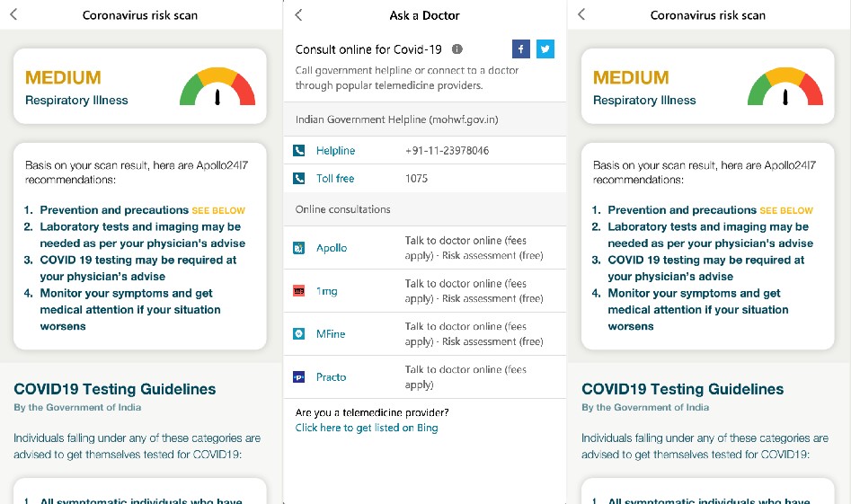Tap 'Prevention and precautions' item on right screen
This screenshot has height=504, width=851.
tap(682, 210)
